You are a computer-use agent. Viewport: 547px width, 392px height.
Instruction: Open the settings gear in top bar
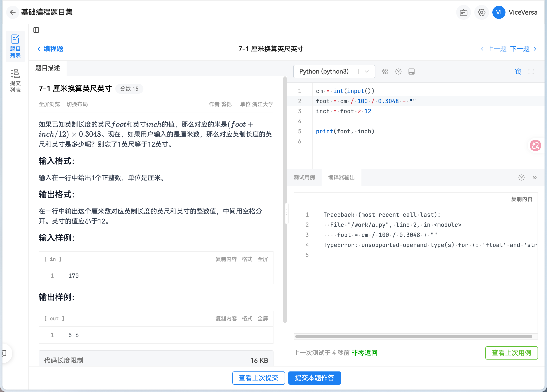tap(481, 12)
